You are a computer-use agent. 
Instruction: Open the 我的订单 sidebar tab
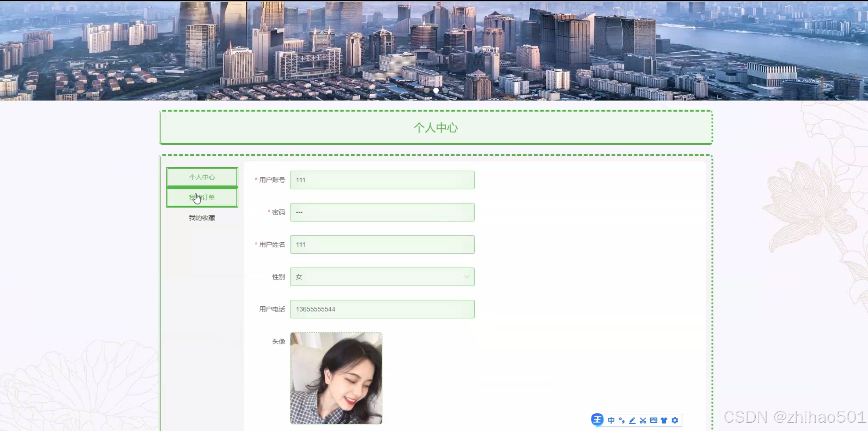coord(202,197)
